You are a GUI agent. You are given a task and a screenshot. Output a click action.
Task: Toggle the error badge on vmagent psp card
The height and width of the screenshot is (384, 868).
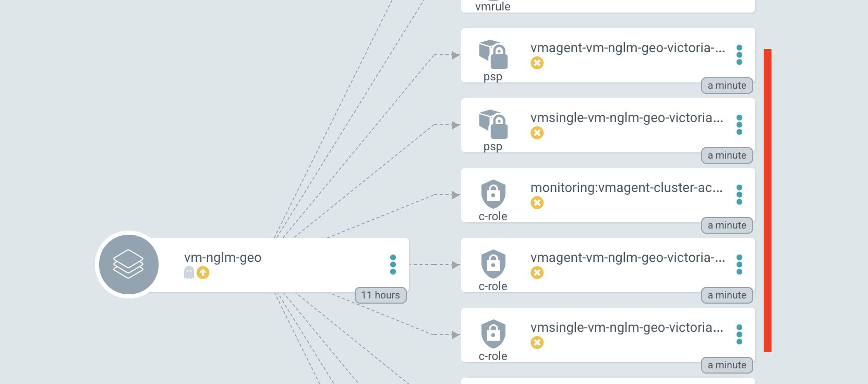[537, 63]
